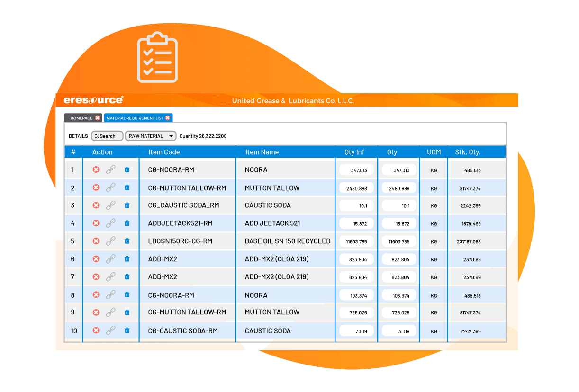Click the Stk. Qty. column header

[x=467, y=152]
